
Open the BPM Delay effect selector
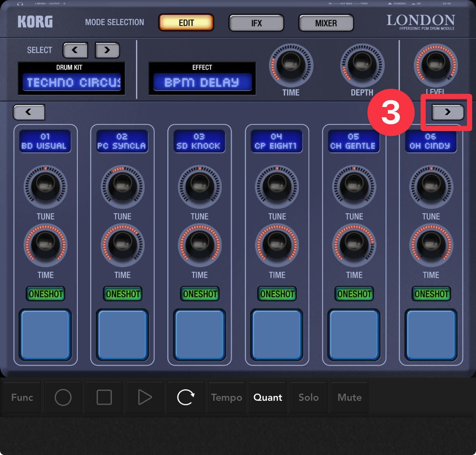[202, 82]
